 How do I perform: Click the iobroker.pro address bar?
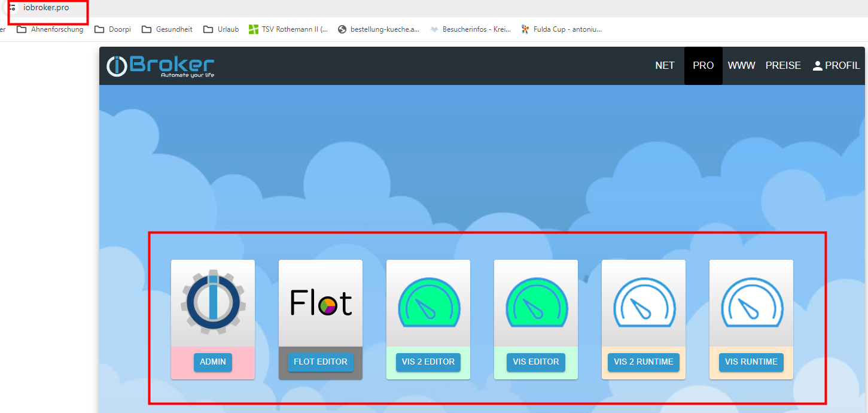click(x=46, y=8)
